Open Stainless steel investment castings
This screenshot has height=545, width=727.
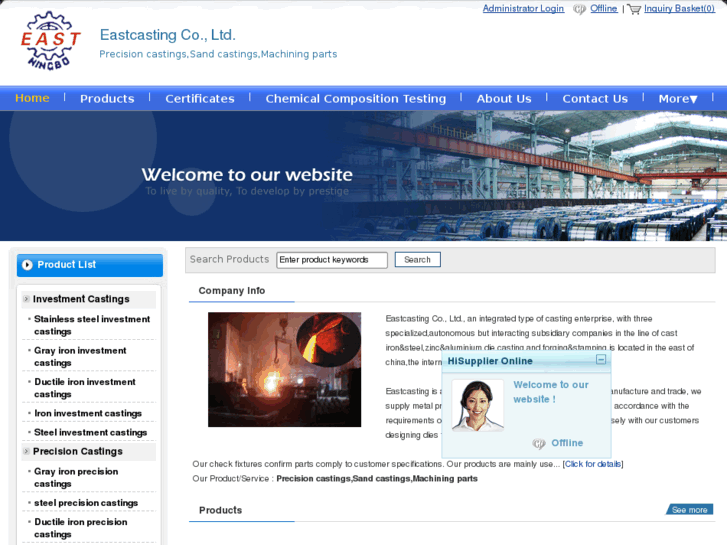point(92,325)
